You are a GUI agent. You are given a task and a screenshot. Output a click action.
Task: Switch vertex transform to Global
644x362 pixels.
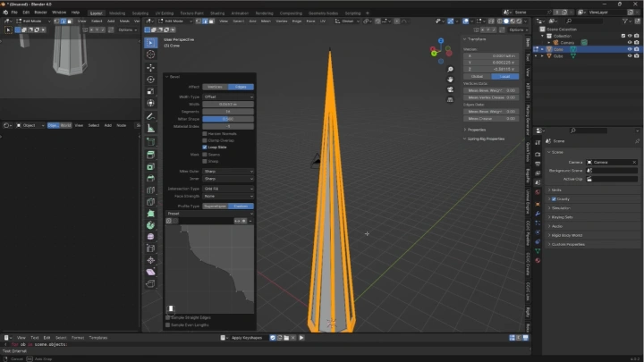pos(477,76)
